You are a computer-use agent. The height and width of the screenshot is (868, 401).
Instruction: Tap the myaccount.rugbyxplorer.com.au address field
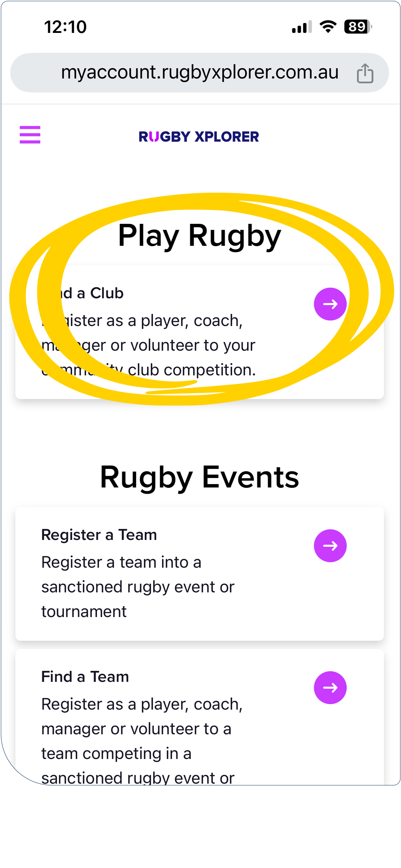click(199, 73)
